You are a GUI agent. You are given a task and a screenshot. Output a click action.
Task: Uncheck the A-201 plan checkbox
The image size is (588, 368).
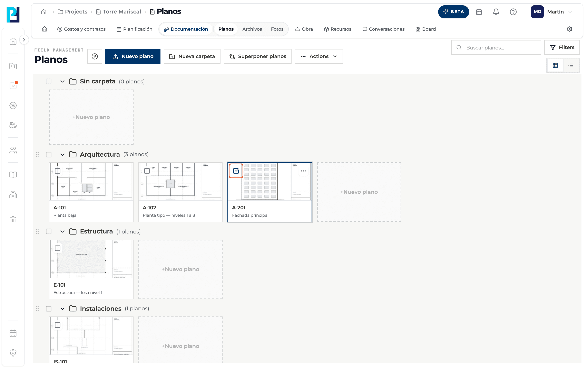[236, 171]
